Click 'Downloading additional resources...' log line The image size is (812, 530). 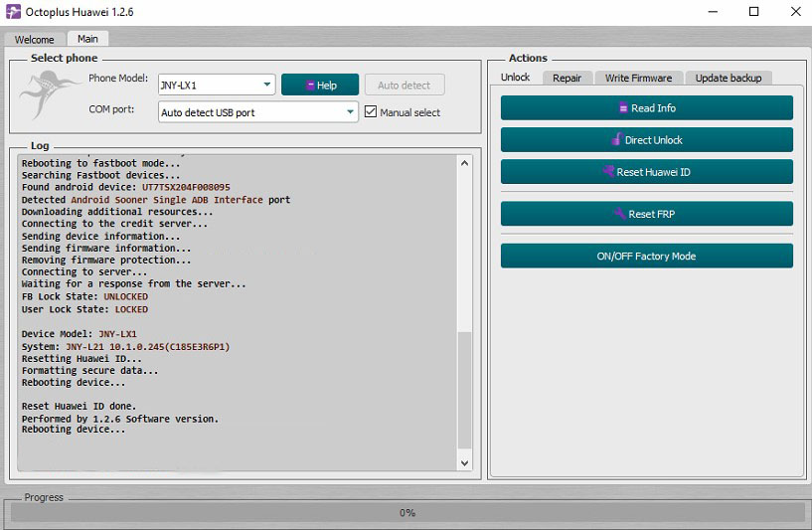(117, 212)
